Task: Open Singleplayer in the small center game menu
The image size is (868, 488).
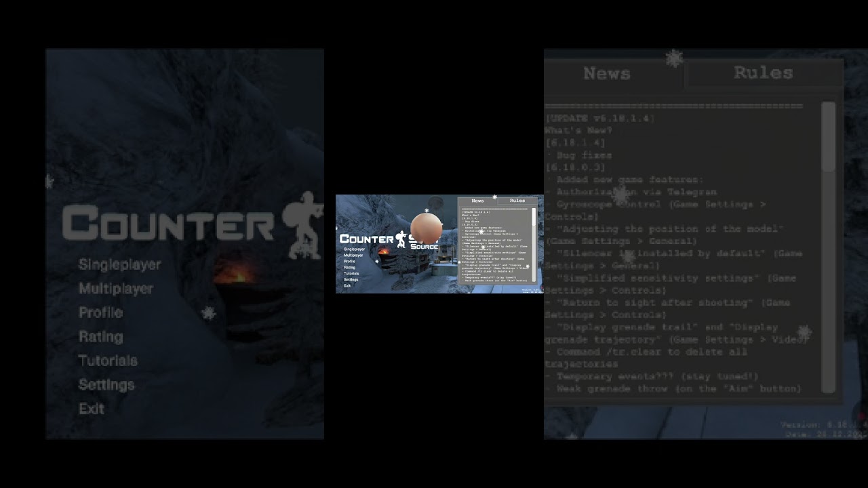Action: pos(354,249)
